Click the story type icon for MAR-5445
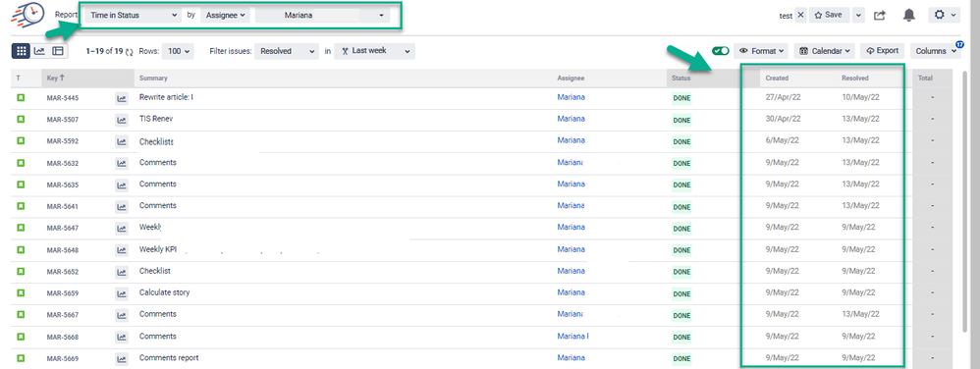Screen dimensions: 980x369 coord(21,97)
